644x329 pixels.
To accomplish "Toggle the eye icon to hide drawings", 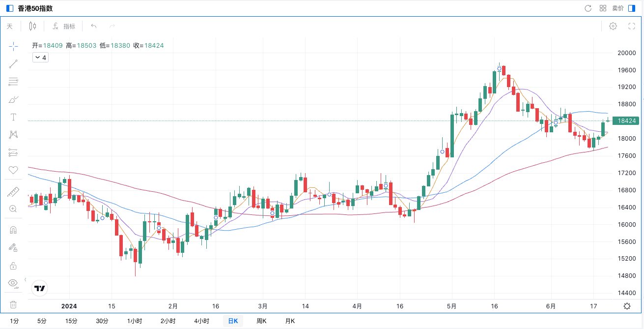I will click(x=13, y=283).
